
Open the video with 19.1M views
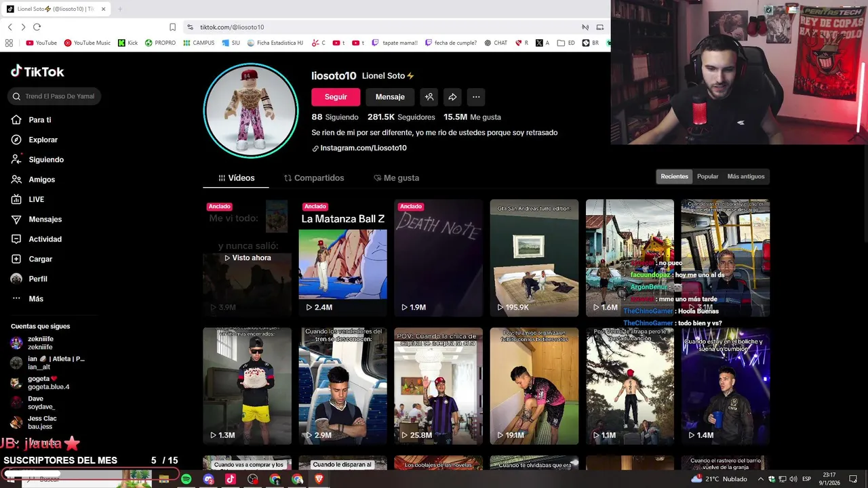(534, 386)
